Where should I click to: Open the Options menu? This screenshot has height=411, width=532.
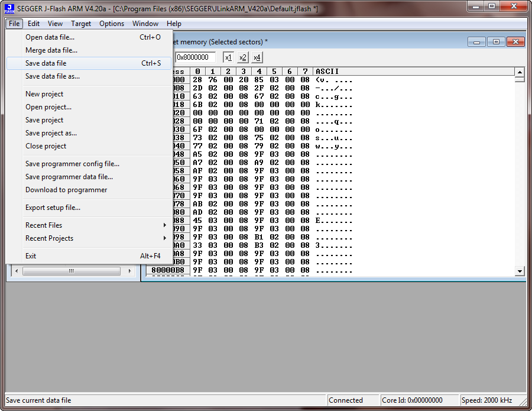(112, 24)
